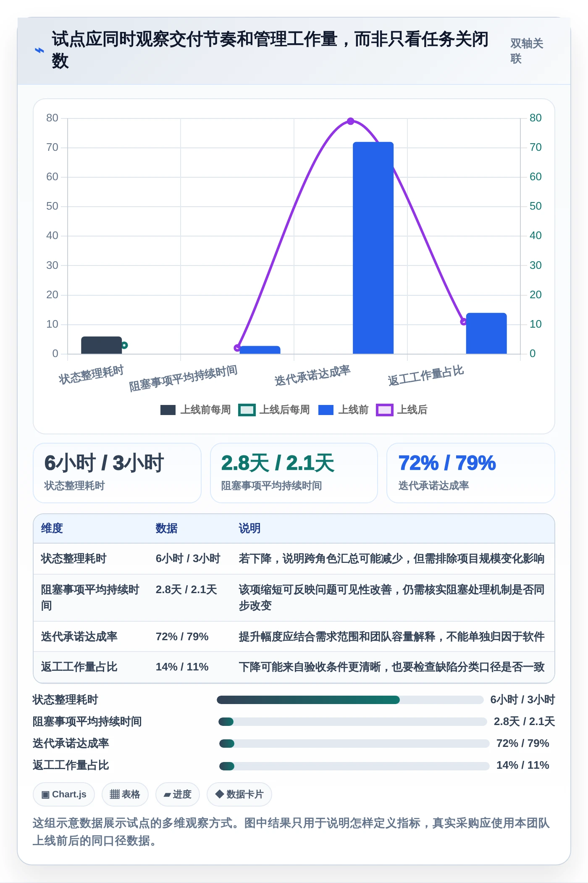Click the 72% / 79% data card
Image resolution: width=588 pixels, height=883 pixels.
(471, 473)
